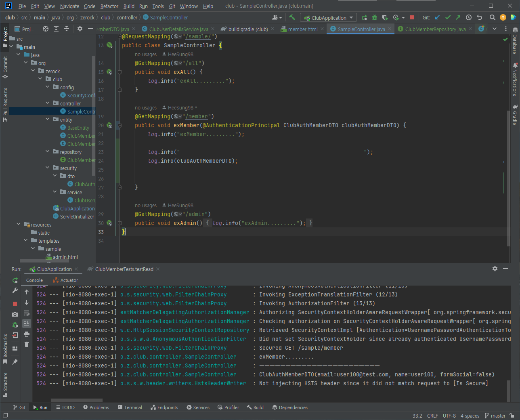Screen dimensions: 520x420
Task: Collapse the resources folder node
Action: (x=19, y=224)
